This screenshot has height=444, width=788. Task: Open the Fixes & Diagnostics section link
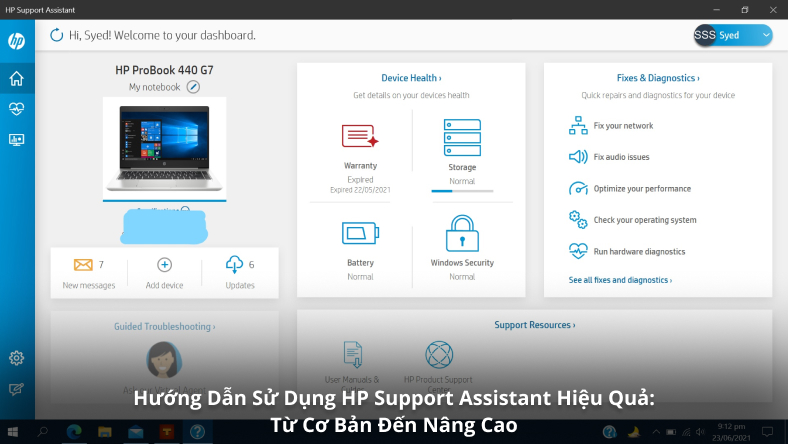tap(658, 78)
